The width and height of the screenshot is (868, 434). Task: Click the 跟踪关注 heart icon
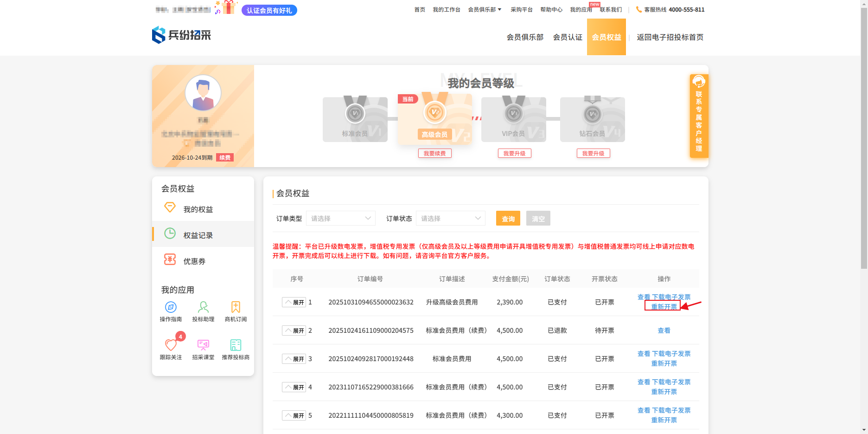pyautogui.click(x=171, y=345)
